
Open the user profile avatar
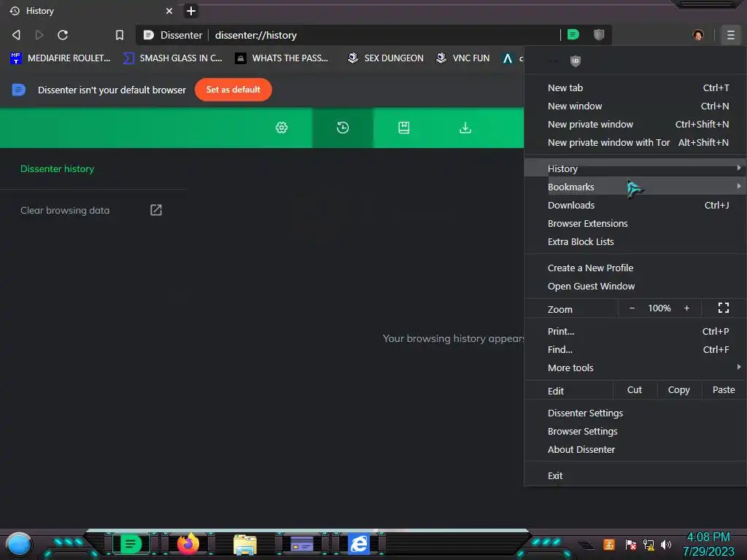coord(698,35)
